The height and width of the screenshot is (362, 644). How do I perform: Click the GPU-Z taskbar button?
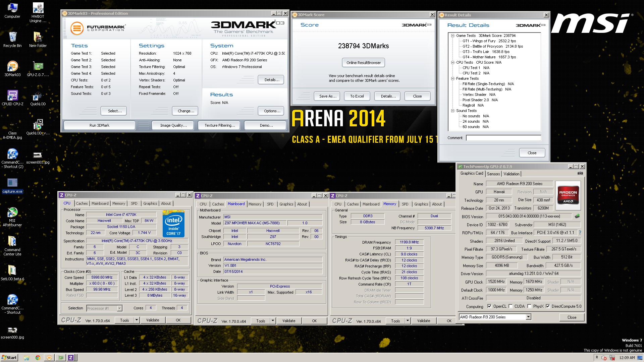[60, 358]
